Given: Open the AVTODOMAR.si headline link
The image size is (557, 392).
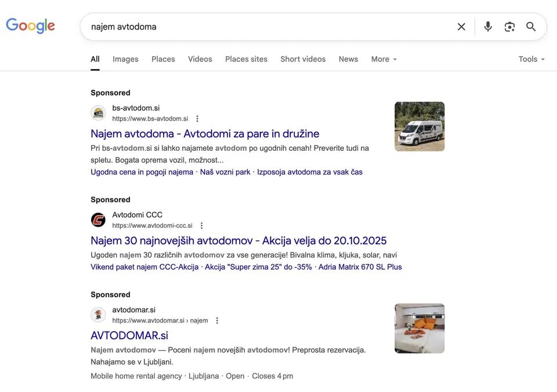Looking at the screenshot, I should point(129,335).
